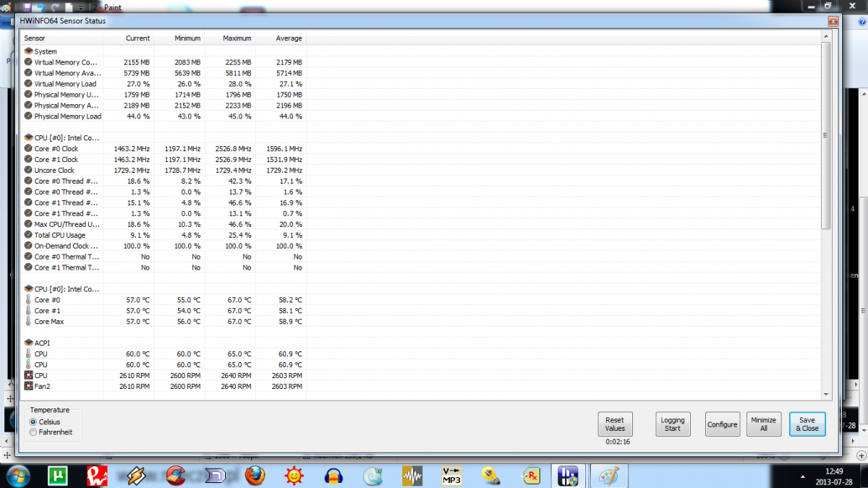Click the maximum value 2526.8 MHz

pyautogui.click(x=231, y=149)
